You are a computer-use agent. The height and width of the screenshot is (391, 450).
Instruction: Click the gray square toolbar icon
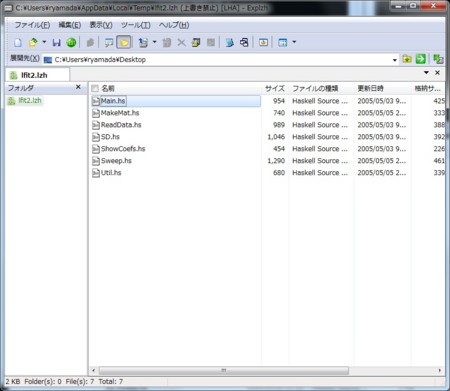(211, 42)
